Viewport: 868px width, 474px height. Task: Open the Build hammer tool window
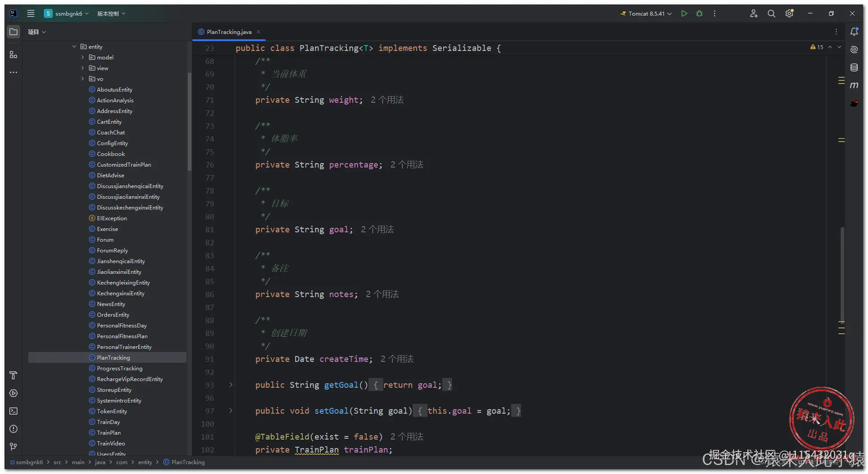pos(13,375)
